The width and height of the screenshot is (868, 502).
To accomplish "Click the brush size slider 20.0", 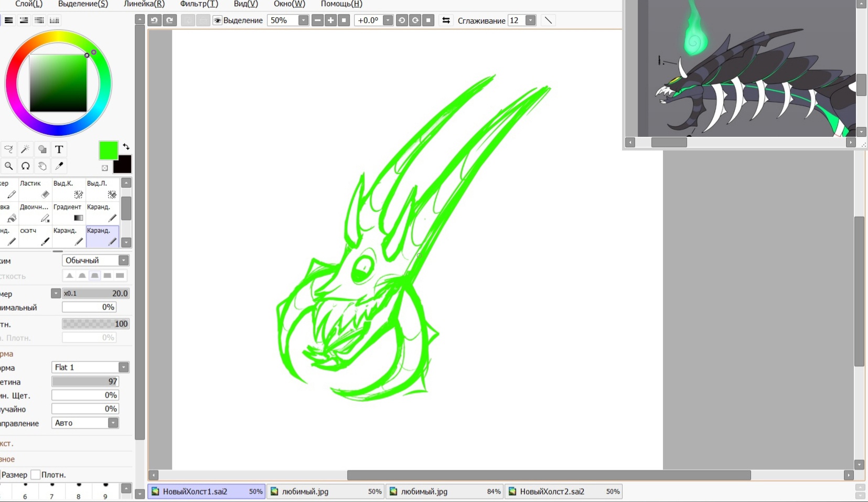I will 95,293.
